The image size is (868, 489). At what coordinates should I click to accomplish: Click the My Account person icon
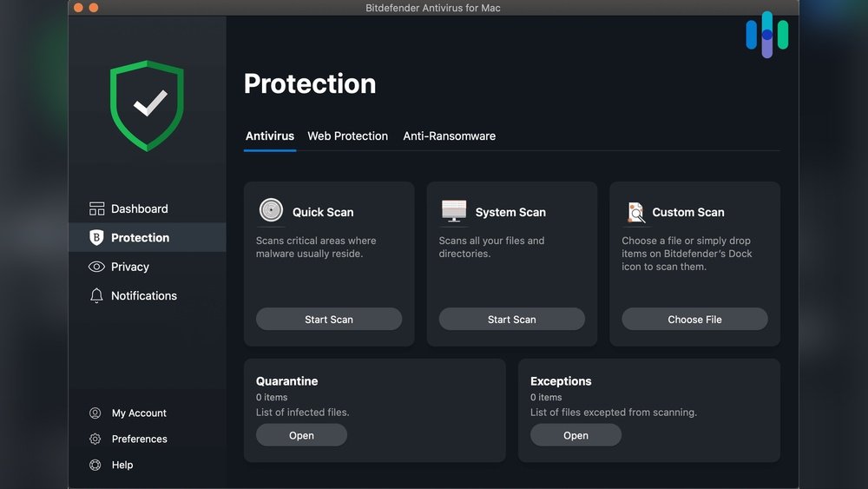(x=95, y=413)
